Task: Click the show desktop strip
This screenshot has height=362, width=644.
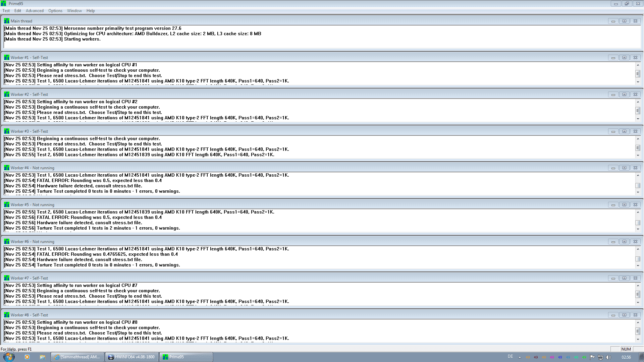Action: [641, 357]
